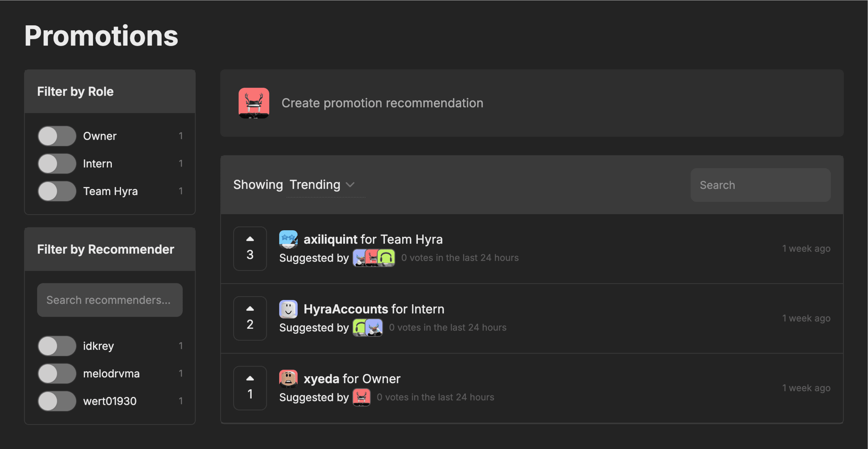Switch on wert01930 recommender filter
Image resolution: width=868 pixels, height=449 pixels.
click(57, 401)
